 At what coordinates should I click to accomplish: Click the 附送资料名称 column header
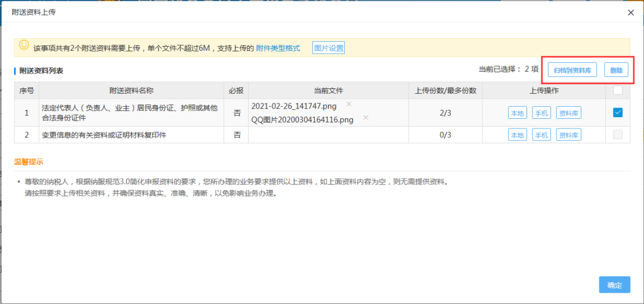(131, 90)
